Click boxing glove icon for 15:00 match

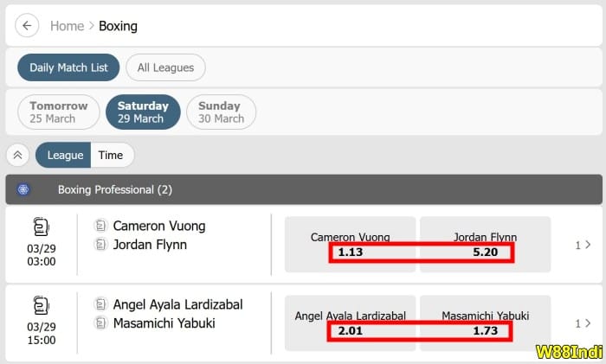(41, 305)
